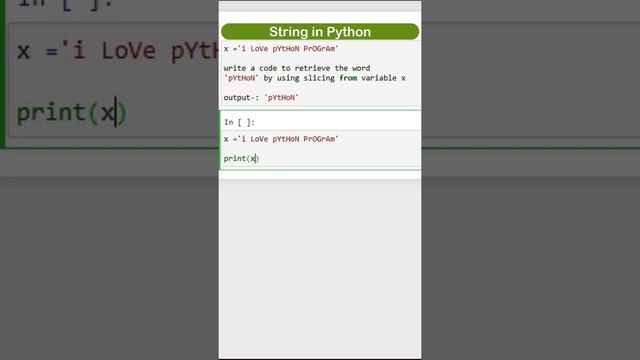
Task: Click x assignment line in the active code cell
Action: click(x=281, y=139)
